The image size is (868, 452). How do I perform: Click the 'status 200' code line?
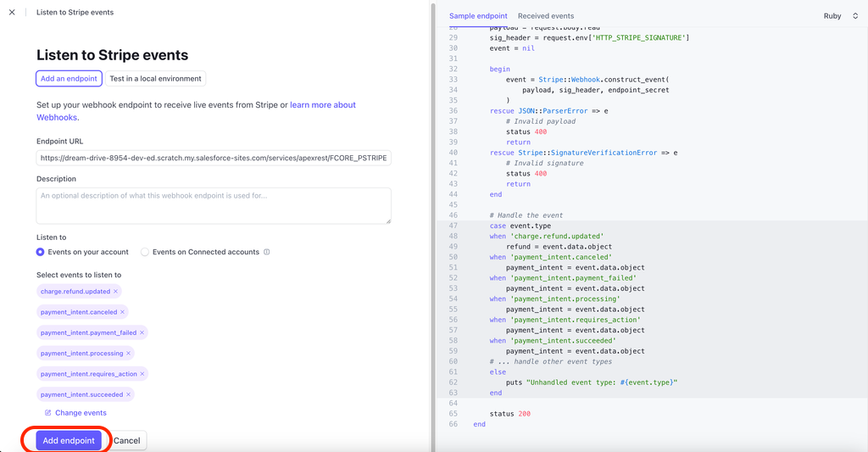click(x=509, y=414)
